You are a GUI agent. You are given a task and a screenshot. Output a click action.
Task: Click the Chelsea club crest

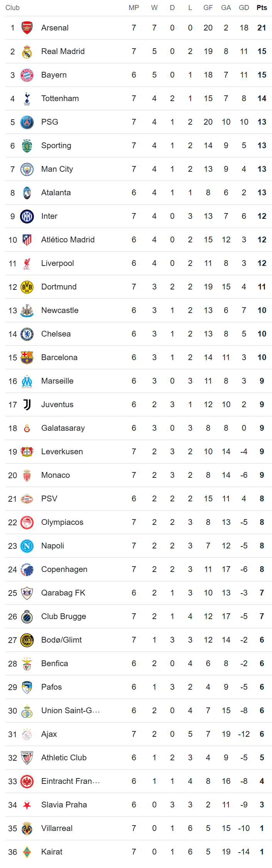(x=27, y=334)
